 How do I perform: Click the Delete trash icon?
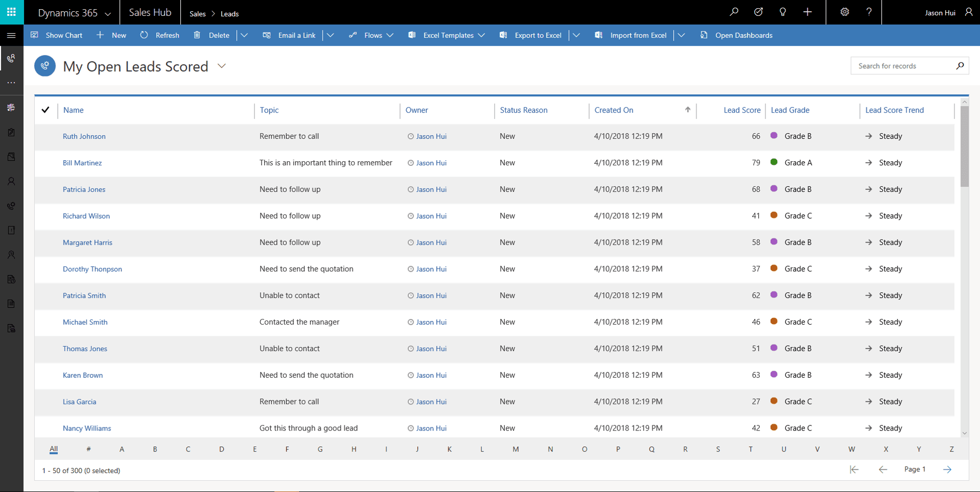point(197,35)
